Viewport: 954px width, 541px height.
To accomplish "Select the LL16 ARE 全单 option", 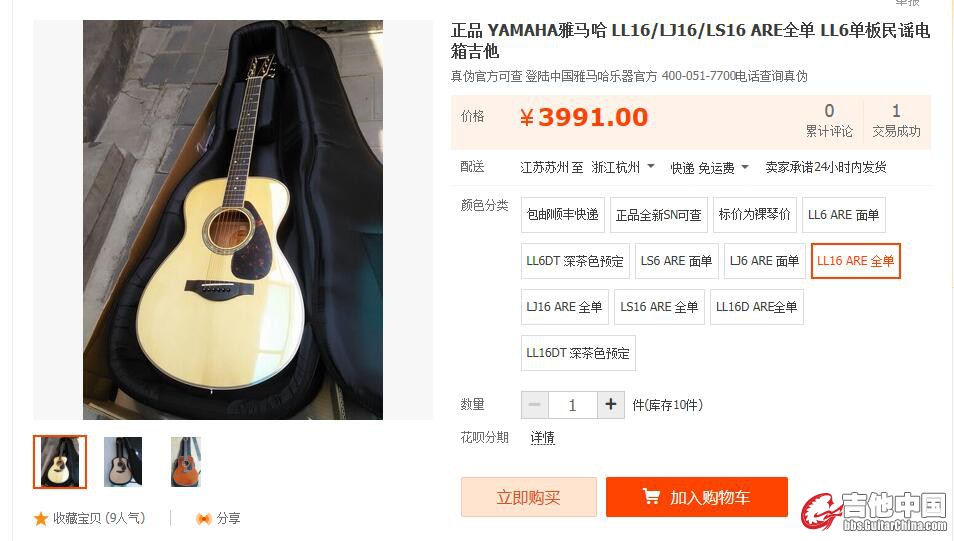I will click(x=855, y=261).
